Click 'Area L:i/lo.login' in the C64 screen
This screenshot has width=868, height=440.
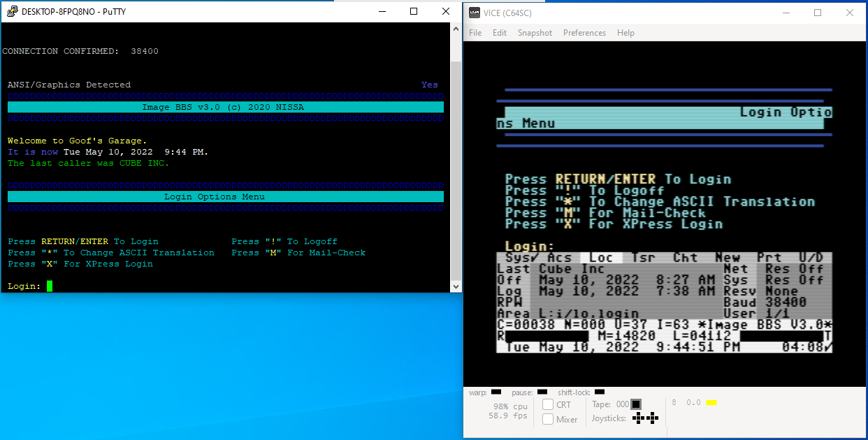click(x=568, y=313)
